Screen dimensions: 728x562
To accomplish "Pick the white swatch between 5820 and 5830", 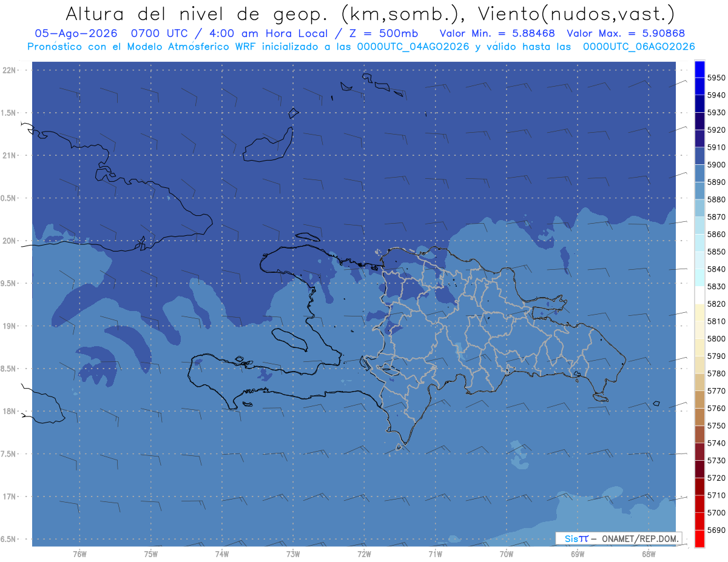I will (x=699, y=295).
